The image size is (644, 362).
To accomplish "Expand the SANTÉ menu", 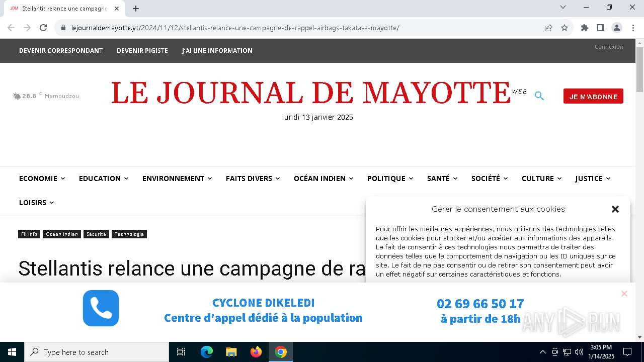I will (x=442, y=178).
